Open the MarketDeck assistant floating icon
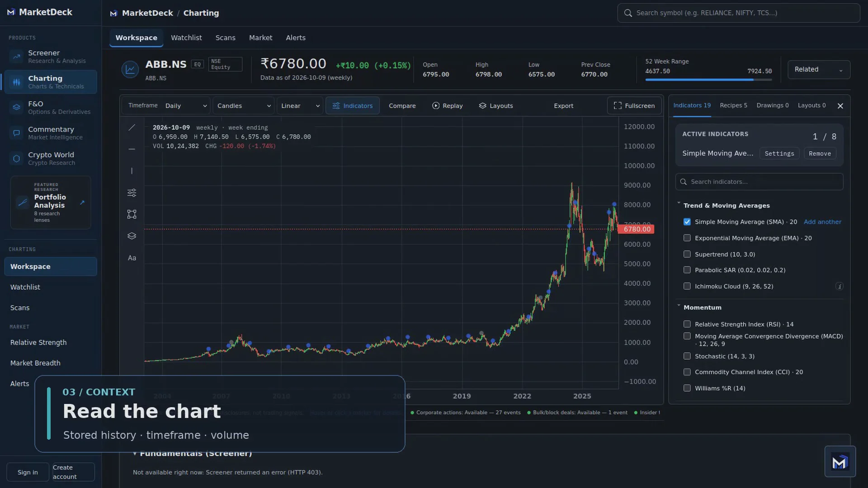 click(840, 462)
